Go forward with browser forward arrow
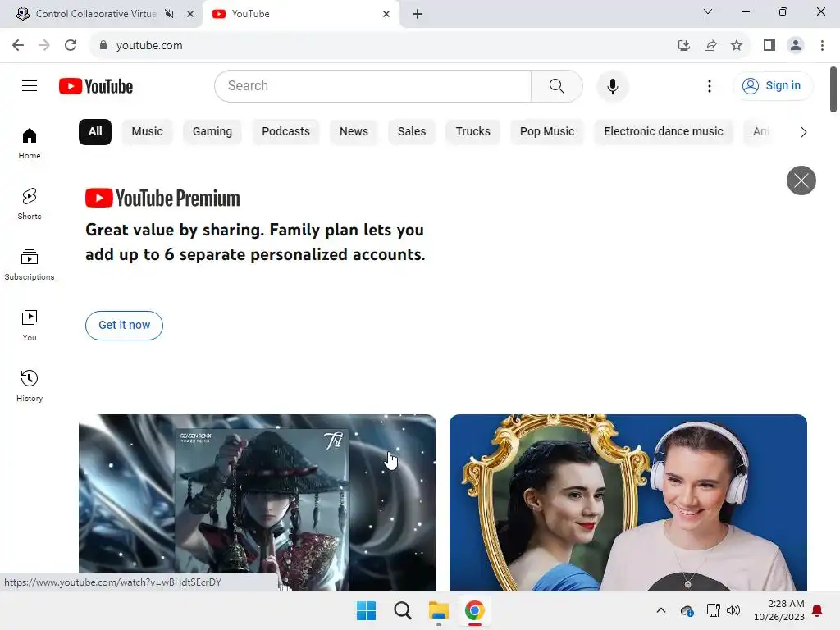 pyautogui.click(x=44, y=45)
